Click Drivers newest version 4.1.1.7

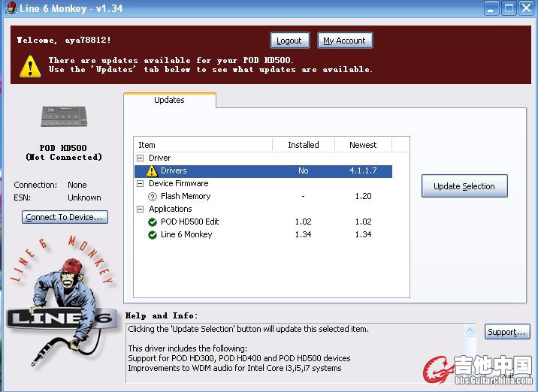(x=364, y=170)
